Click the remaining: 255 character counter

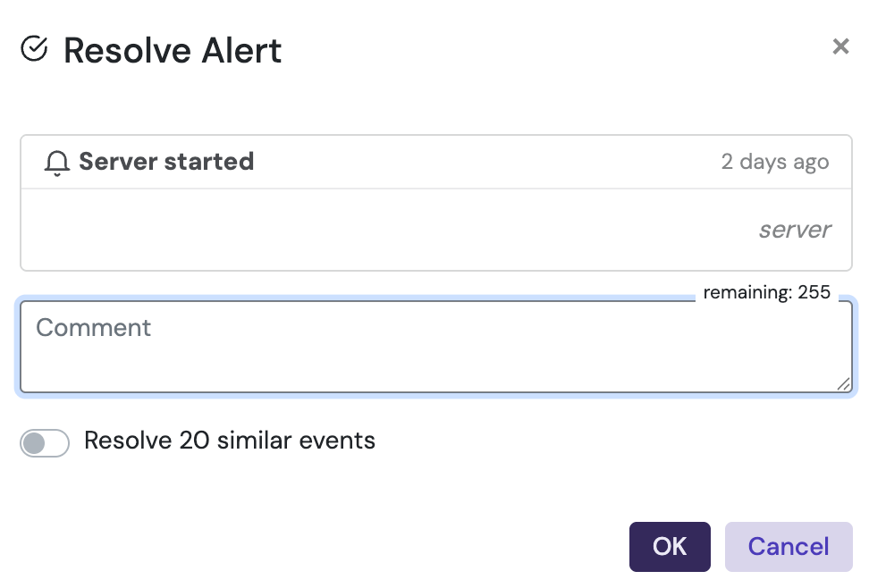pos(767,292)
